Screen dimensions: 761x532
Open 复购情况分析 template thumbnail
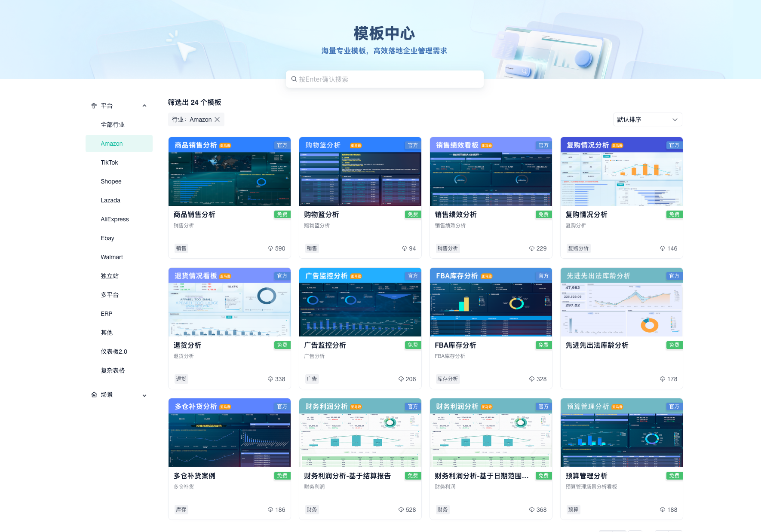[621, 172]
